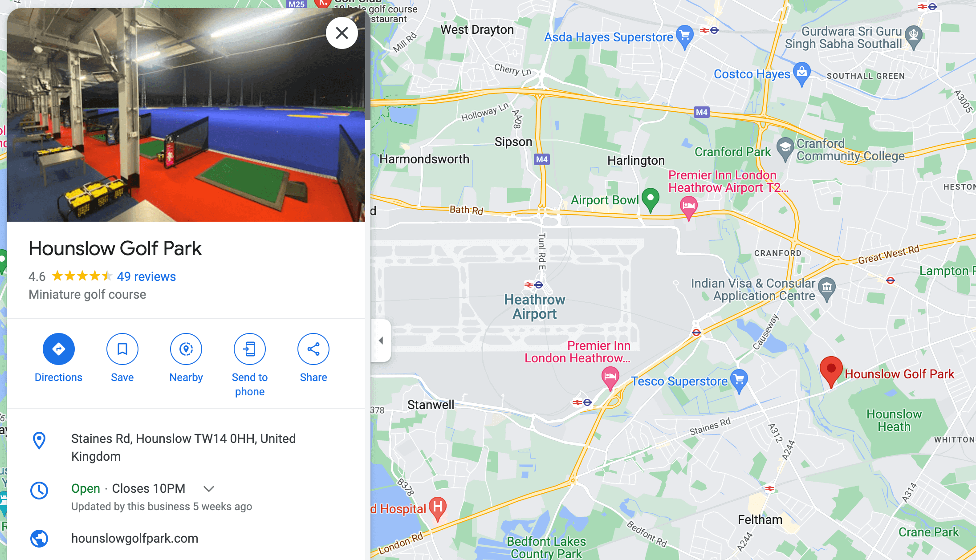Screen dimensions: 976x560
Task: Select the Asda Hayes Superstore marker
Action: [x=685, y=37]
